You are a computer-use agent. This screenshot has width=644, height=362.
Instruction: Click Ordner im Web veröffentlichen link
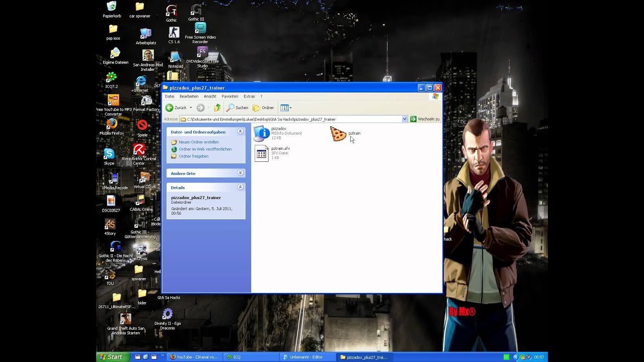pyautogui.click(x=205, y=149)
